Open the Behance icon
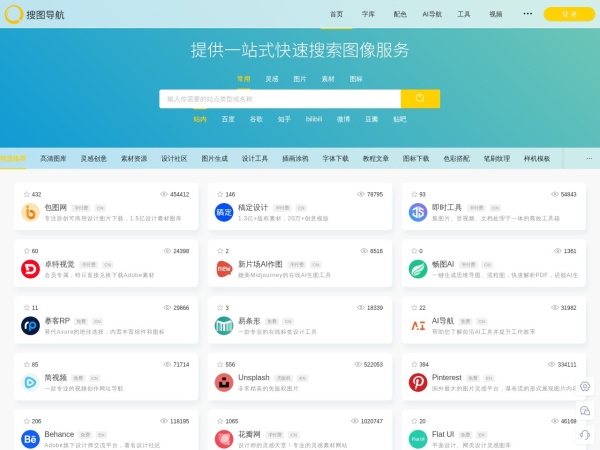The image size is (600, 450). coord(31,439)
